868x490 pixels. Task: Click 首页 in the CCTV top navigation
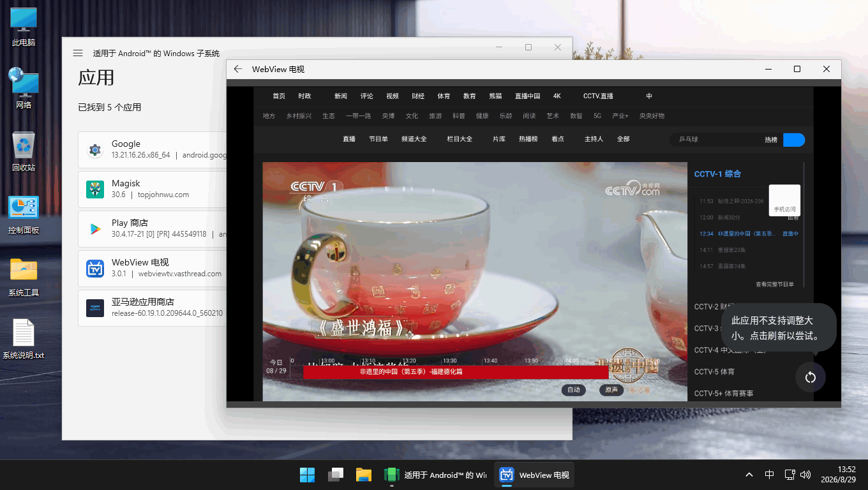279,96
